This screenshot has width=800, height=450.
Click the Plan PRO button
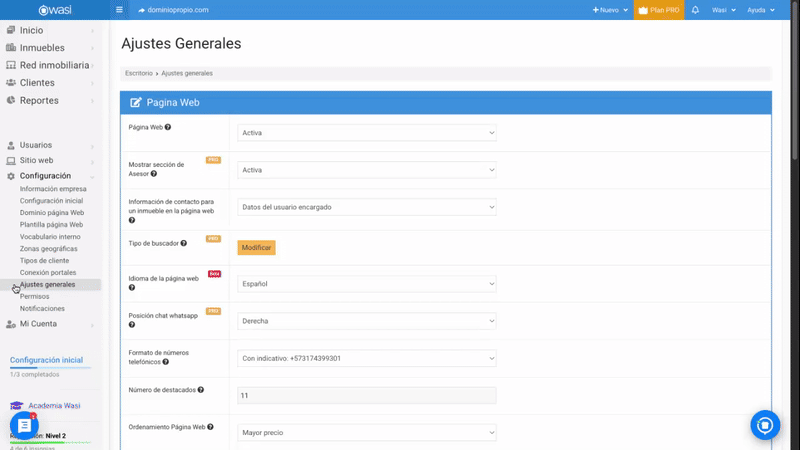(659, 10)
